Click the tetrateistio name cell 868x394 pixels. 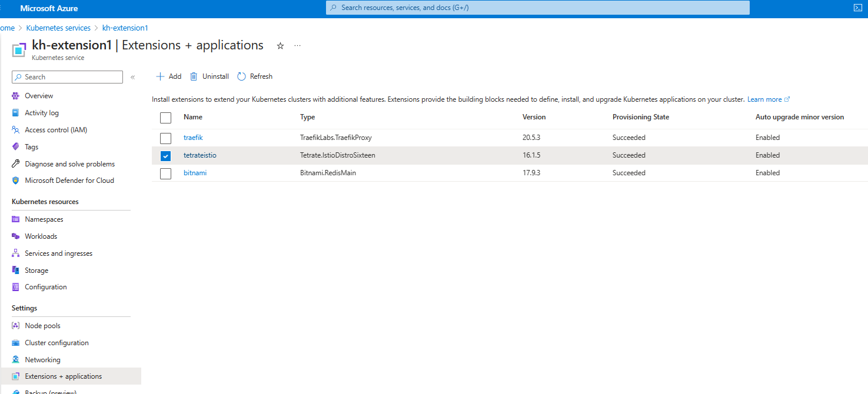(x=200, y=155)
